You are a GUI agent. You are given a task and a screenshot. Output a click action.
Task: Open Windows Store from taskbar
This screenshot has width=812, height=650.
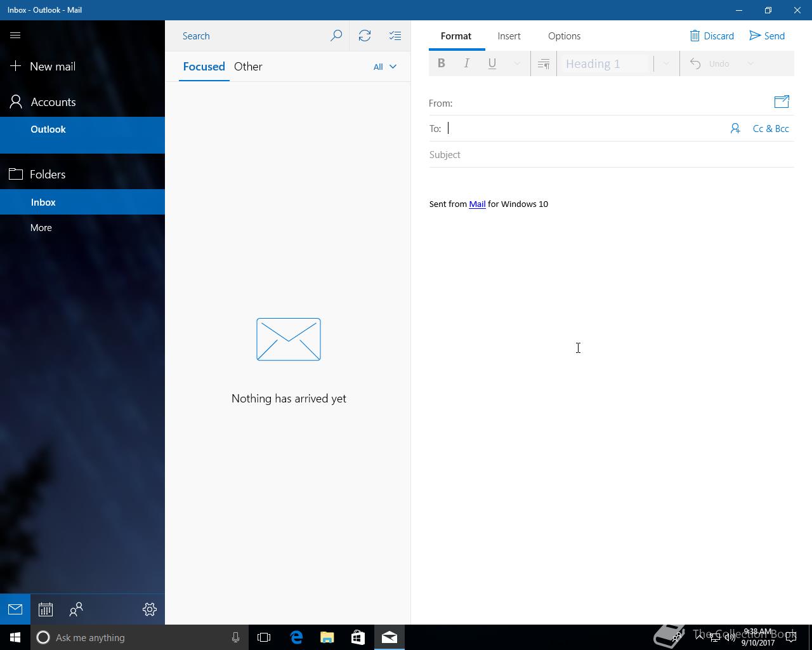[x=358, y=637]
